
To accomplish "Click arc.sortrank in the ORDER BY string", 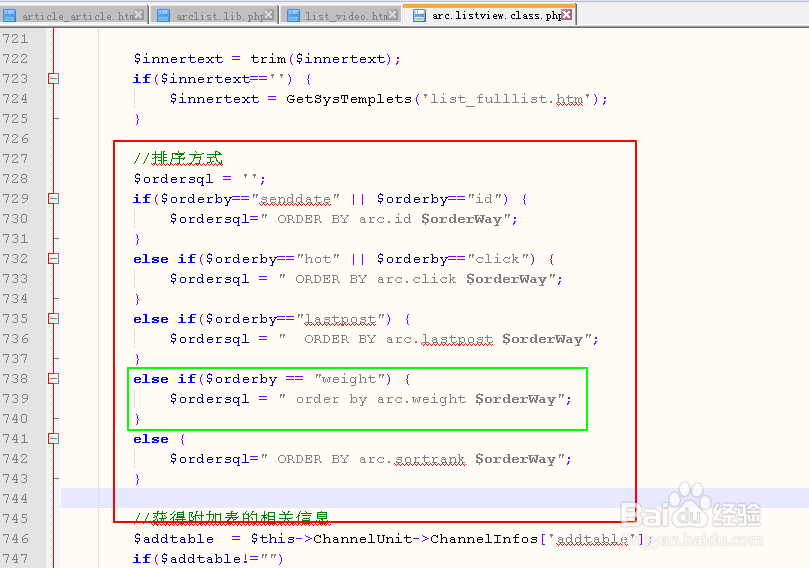I will pyautogui.click(x=412, y=459).
